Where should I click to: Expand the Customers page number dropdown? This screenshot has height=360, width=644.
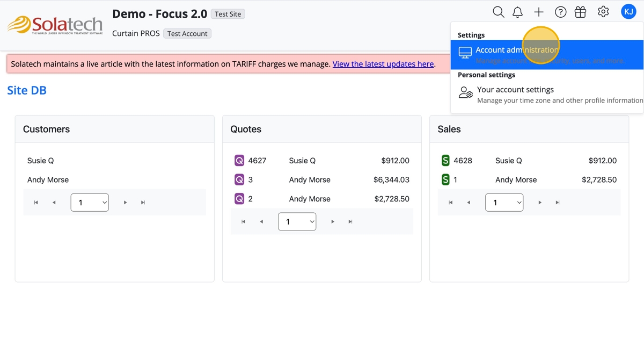(x=90, y=203)
